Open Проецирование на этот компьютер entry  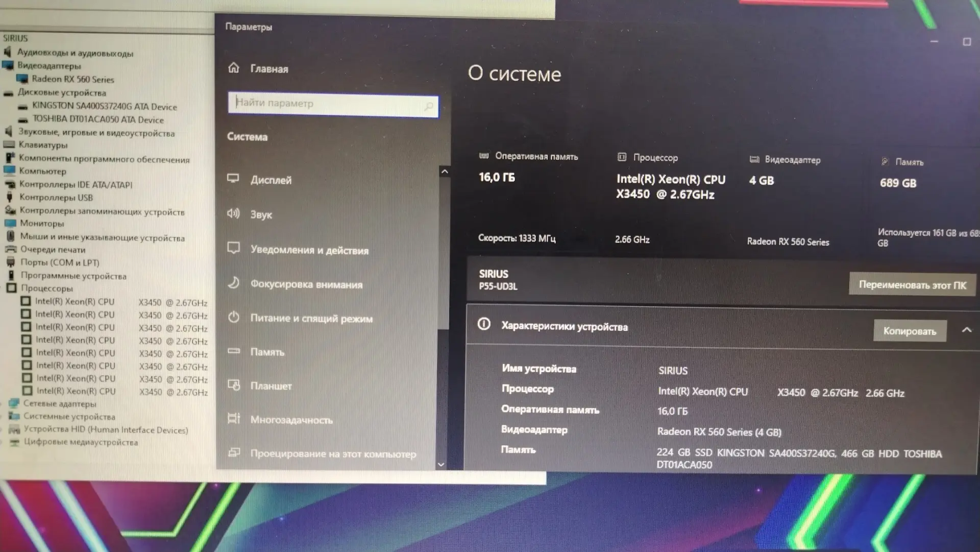pos(333,453)
